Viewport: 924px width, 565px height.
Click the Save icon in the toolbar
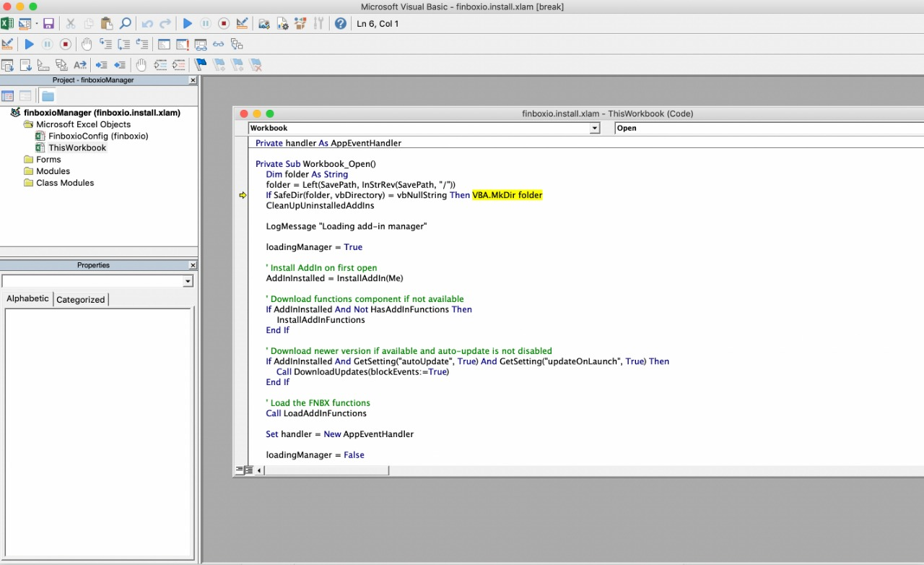pyautogui.click(x=48, y=24)
